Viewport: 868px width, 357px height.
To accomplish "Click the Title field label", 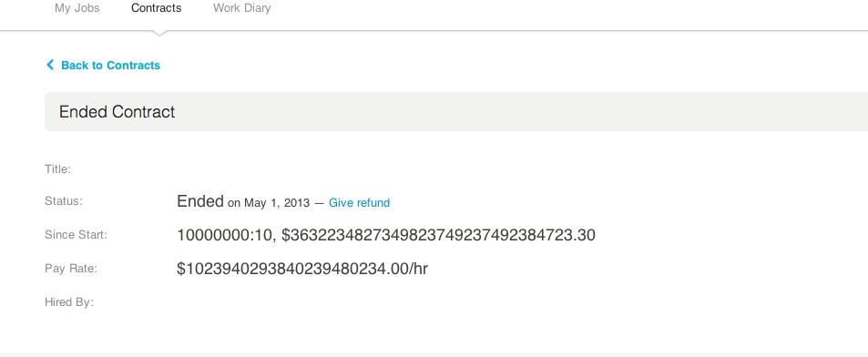I will pyautogui.click(x=57, y=169).
